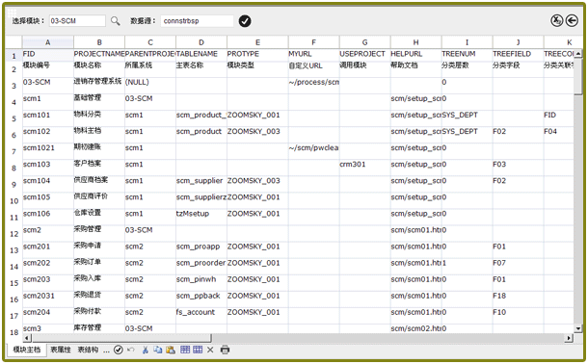The image size is (588, 364).
Task: Click the MYURL cell in row 1
Action: (x=313, y=54)
